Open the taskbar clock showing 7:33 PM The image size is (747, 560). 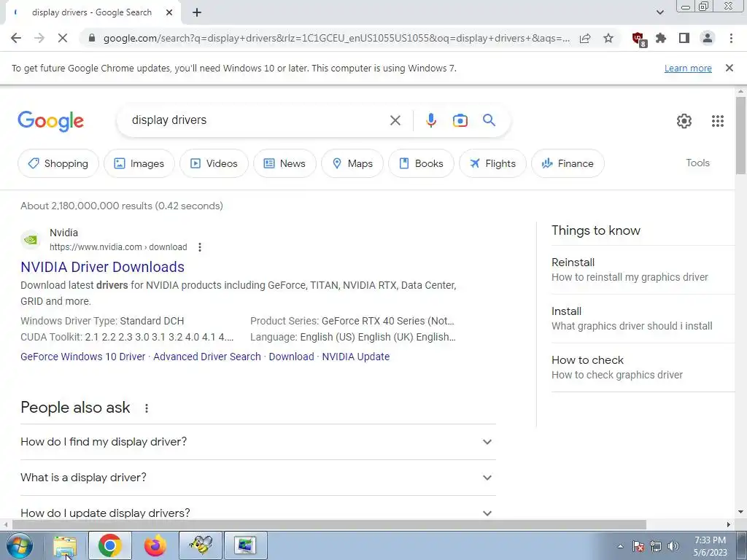(711, 546)
